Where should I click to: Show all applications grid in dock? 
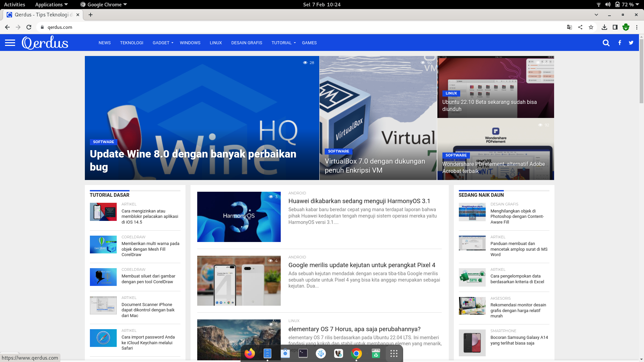[394, 353]
